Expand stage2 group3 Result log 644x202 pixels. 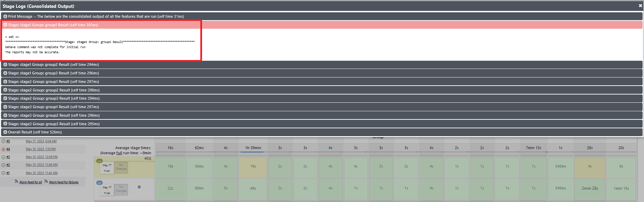pos(322,98)
